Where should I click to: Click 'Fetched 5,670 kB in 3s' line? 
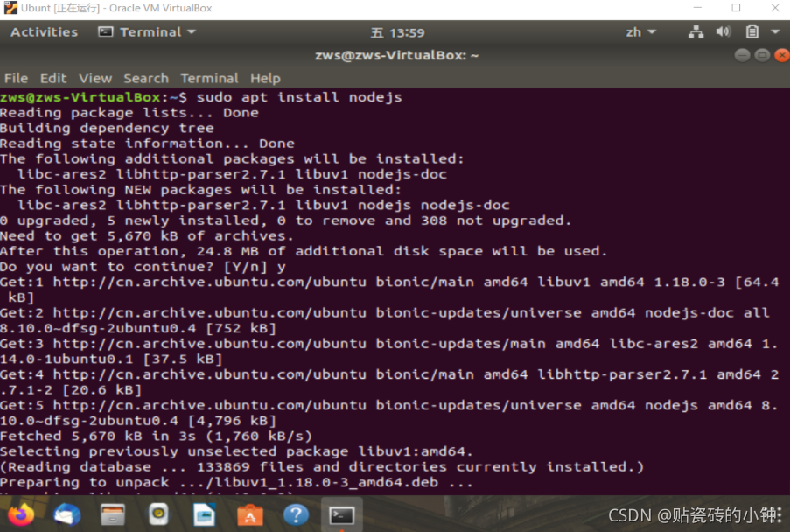pyautogui.click(x=157, y=437)
